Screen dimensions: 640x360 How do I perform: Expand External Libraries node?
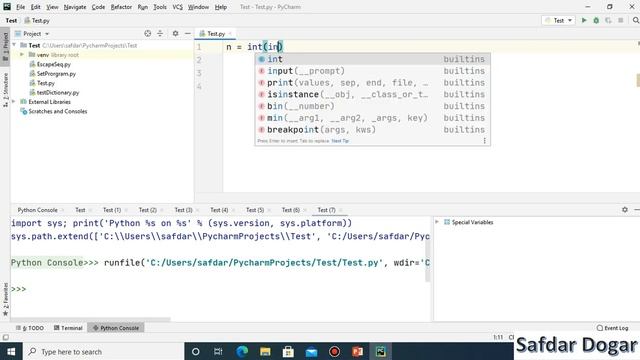coord(14,102)
